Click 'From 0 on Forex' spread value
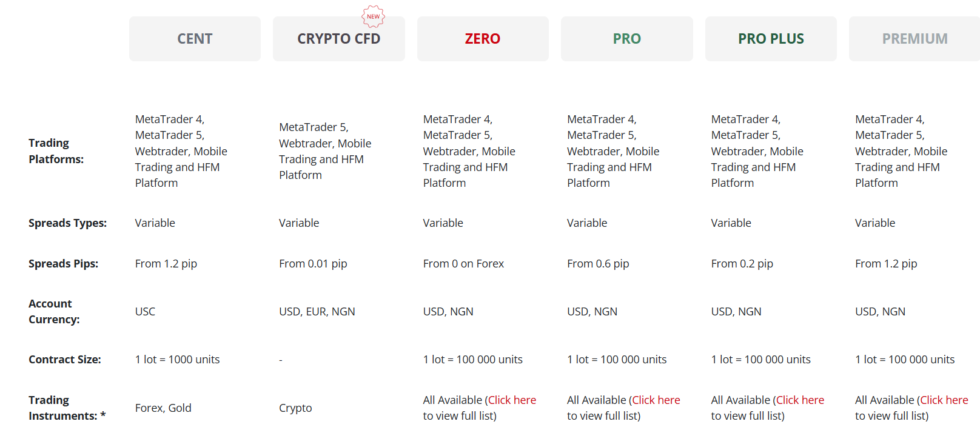 click(463, 264)
